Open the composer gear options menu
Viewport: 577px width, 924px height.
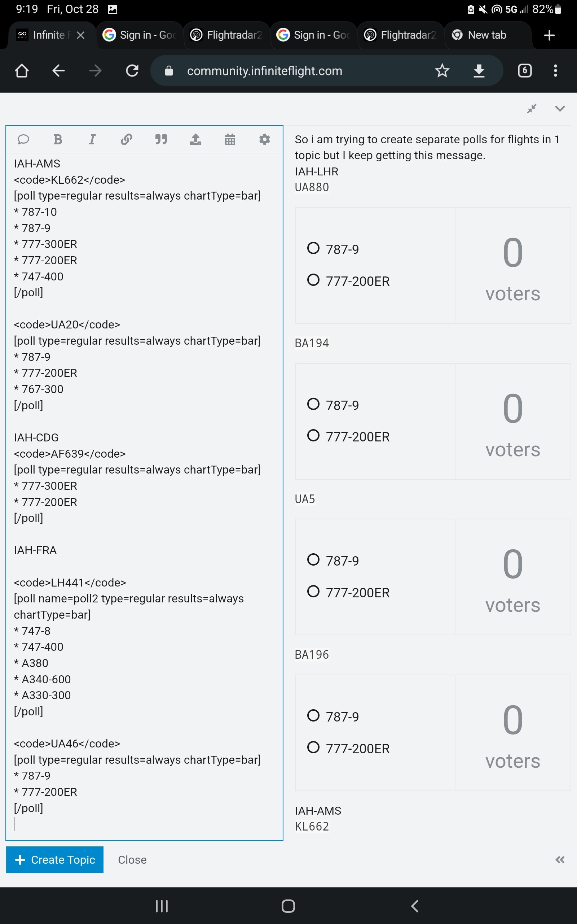tap(264, 139)
